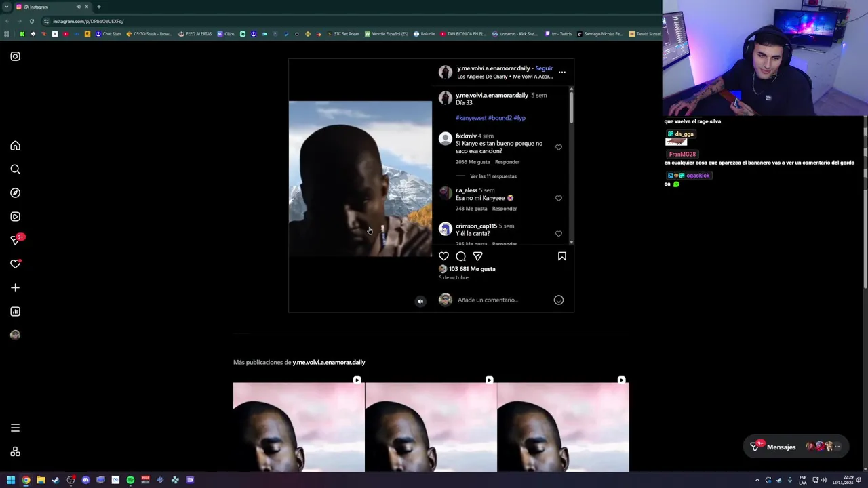Like crimson_cap115's comment
Viewport: 868px width, 488px height.
559,234
